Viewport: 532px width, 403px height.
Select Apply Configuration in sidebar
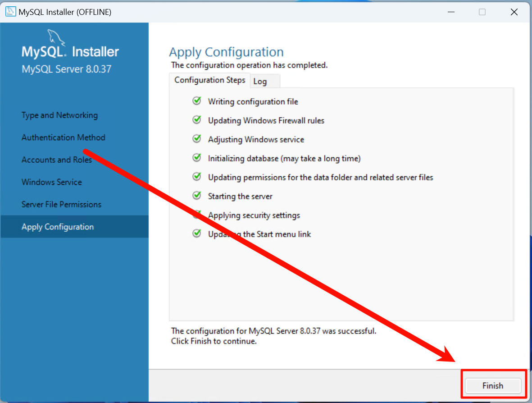coord(74,226)
